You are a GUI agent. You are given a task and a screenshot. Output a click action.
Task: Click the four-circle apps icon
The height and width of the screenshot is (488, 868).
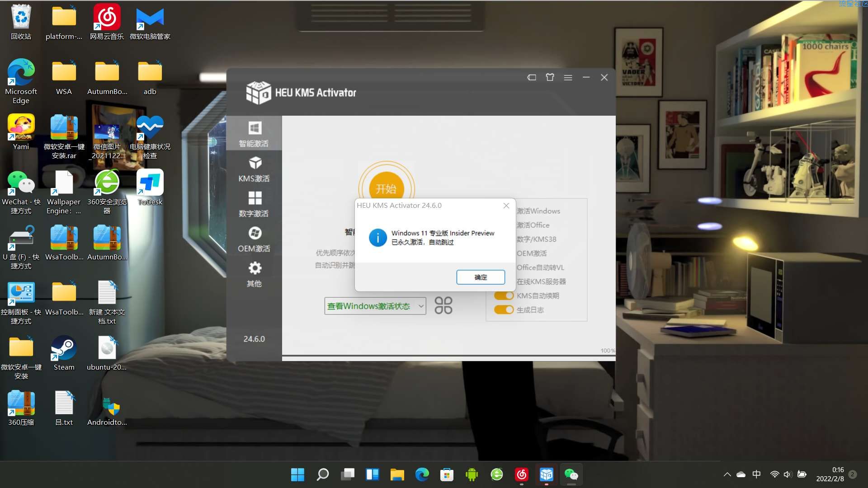pos(443,305)
